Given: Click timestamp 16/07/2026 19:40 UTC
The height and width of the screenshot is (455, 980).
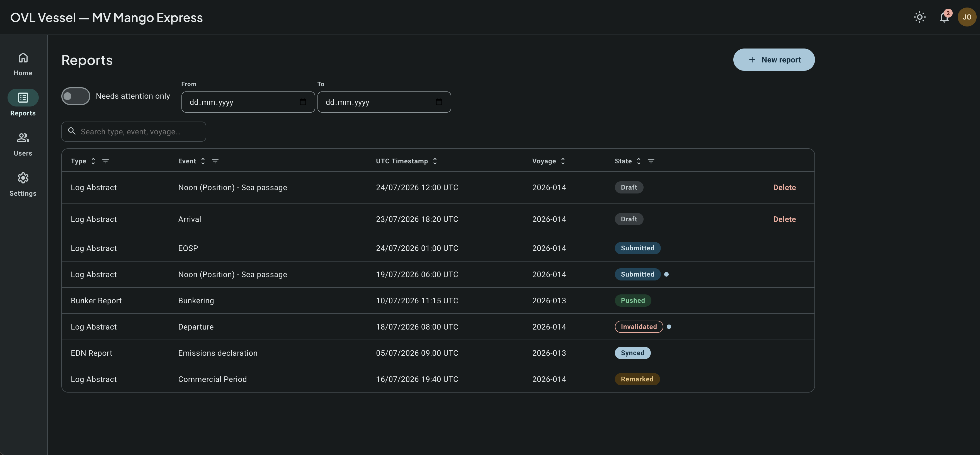Looking at the screenshot, I should click(417, 379).
